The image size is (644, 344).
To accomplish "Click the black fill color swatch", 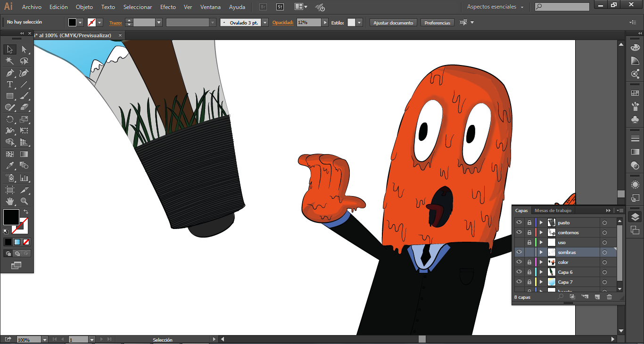I will (x=11, y=217).
